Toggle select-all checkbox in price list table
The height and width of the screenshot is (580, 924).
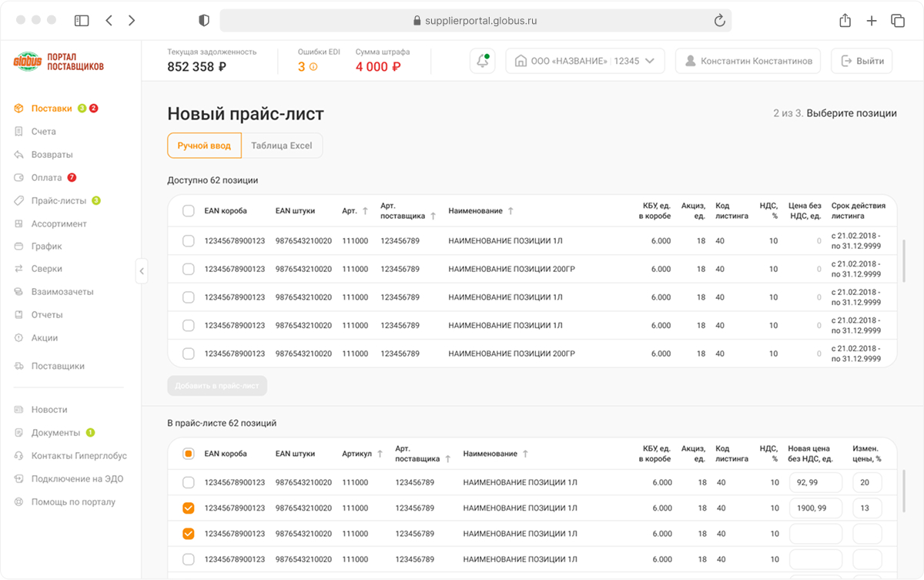[x=188, y=454]
